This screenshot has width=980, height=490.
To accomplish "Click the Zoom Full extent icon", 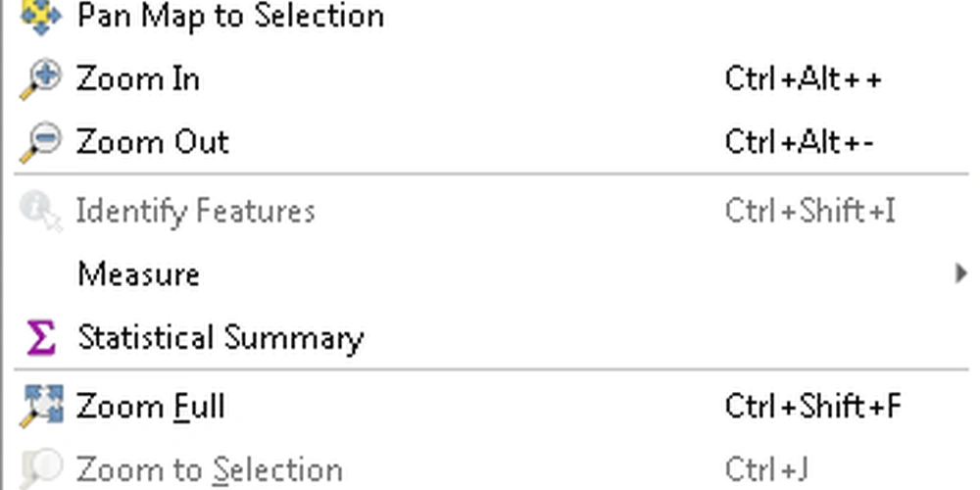I will 41,407.
